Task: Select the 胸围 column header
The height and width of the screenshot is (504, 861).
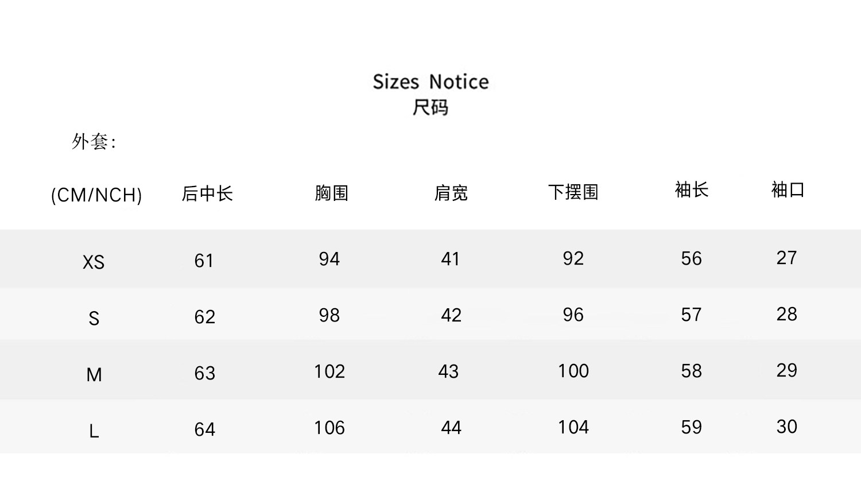Action: [332, 193]
